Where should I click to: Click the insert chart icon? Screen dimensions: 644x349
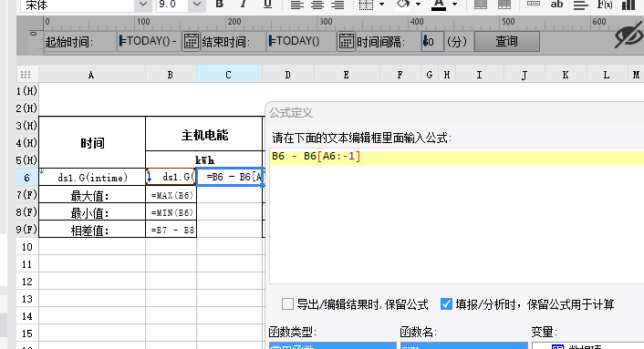pos(628,5)
